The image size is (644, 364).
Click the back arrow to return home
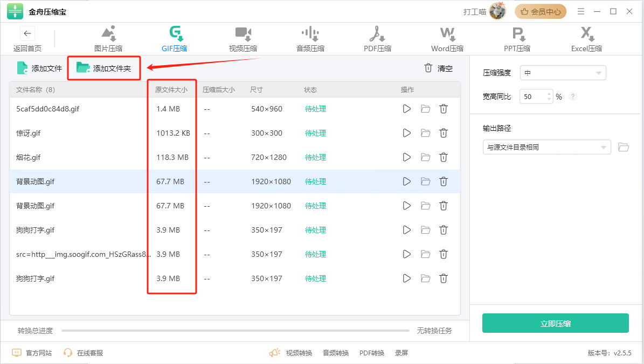[x=27, y=33]
